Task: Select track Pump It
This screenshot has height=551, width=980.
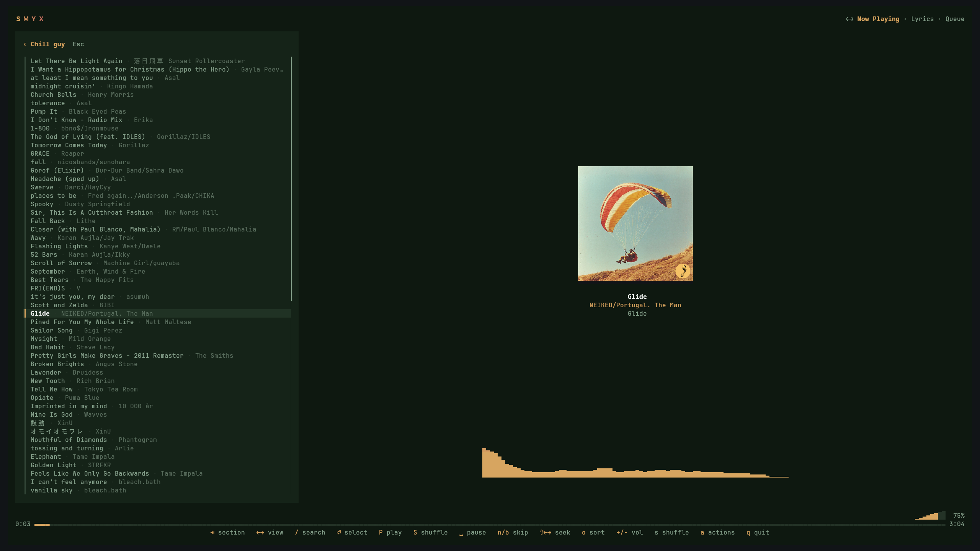Action: [158, 112]
